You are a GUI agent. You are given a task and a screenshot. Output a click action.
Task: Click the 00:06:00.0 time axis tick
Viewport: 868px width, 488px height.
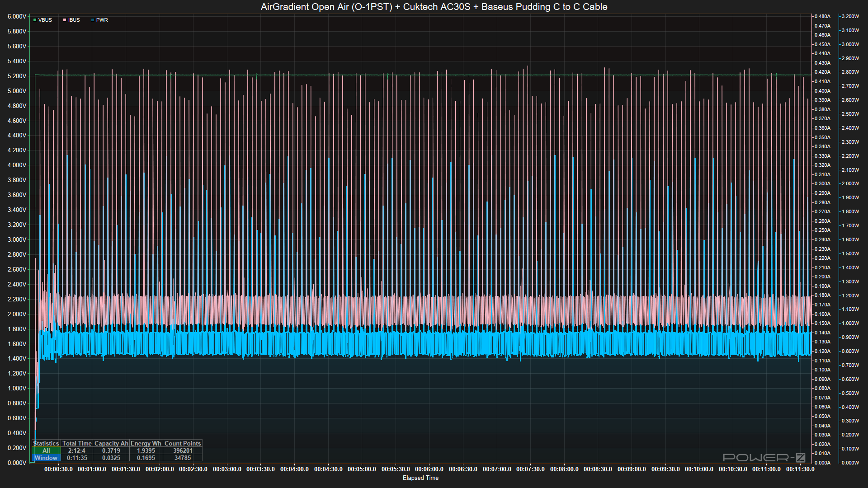tap(429, 469)
